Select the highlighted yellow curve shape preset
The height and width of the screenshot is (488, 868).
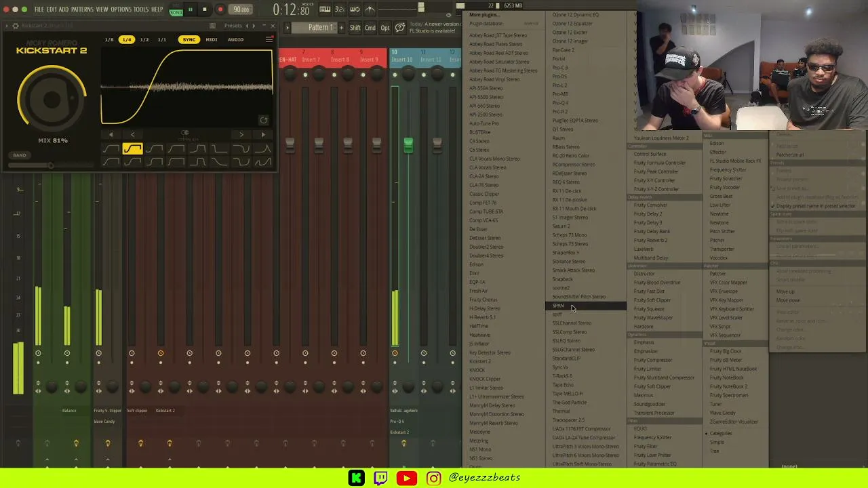[x=132, y=149]
